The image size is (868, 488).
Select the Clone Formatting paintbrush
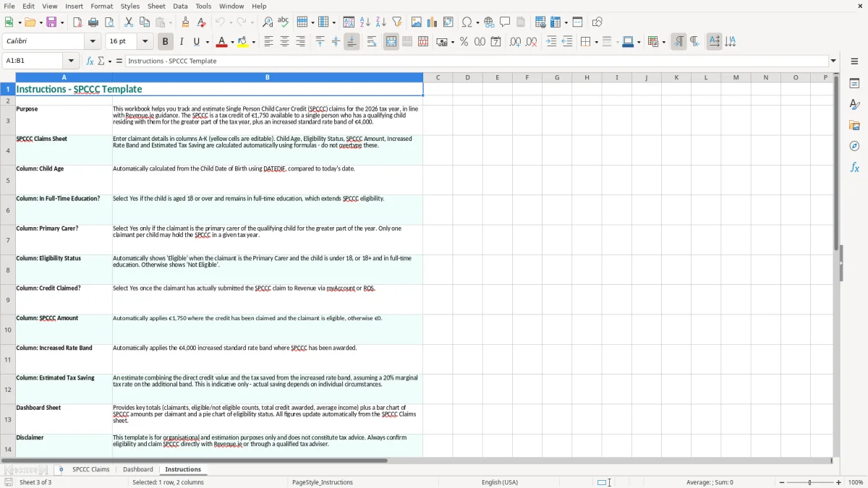pos(185,22)
